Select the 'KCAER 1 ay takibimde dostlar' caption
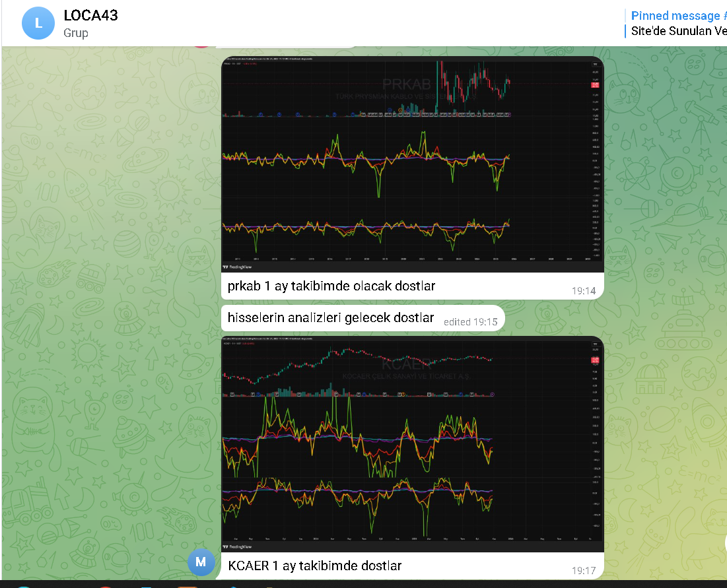This screenshot has width=727, height=588. (315, 566)
